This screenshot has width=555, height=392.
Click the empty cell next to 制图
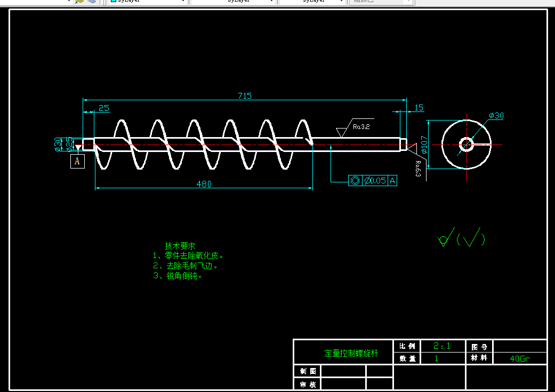tap(343, 371)
